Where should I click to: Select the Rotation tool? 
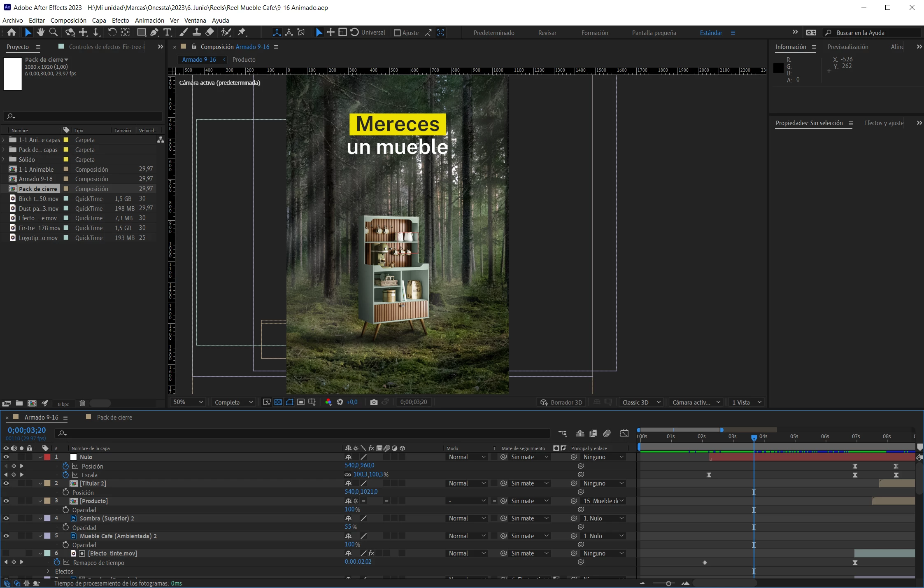[112, 32]
